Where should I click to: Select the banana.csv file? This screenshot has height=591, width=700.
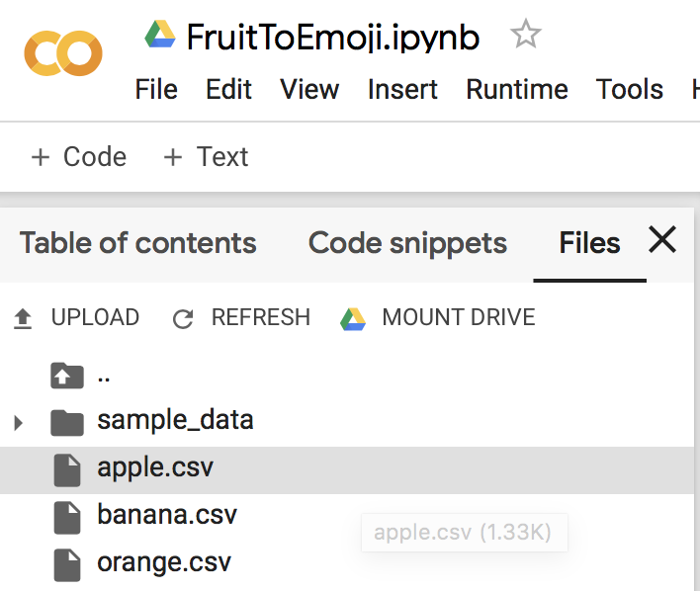(166, 515)
